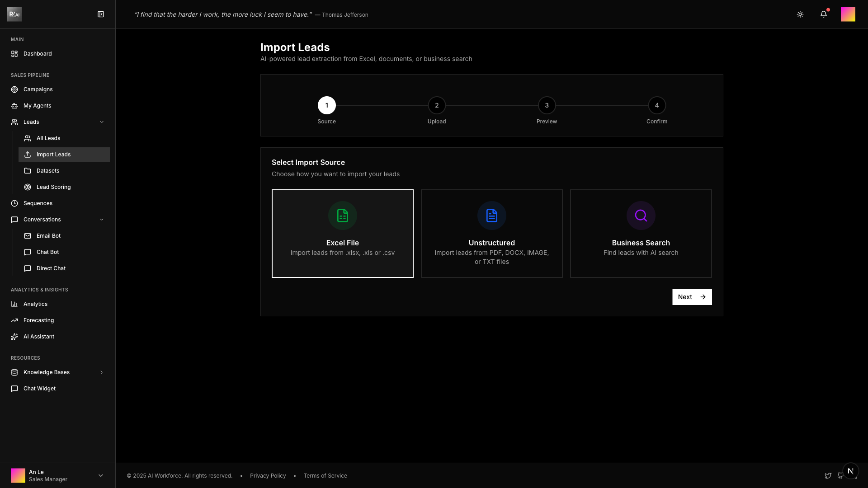Viewport: 868px width, 488px height.
Task: Click the purple Business Search magnifier icon
Action: tap(641, 216)
